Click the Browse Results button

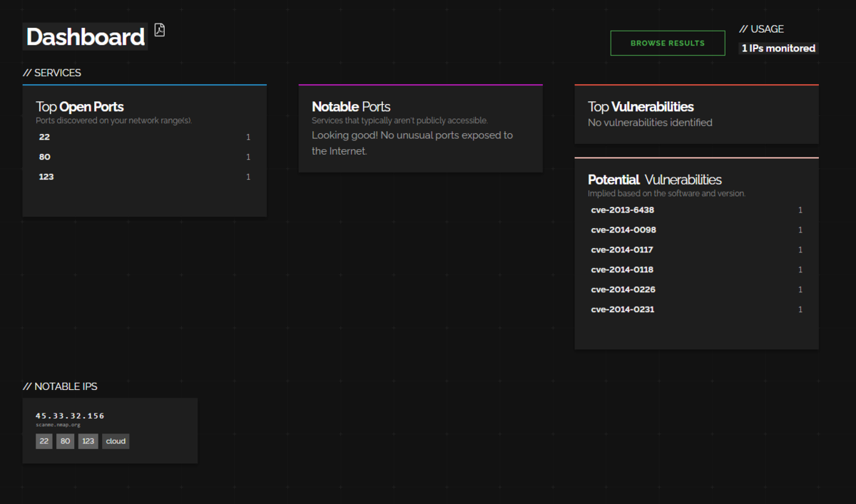(668, 43)
